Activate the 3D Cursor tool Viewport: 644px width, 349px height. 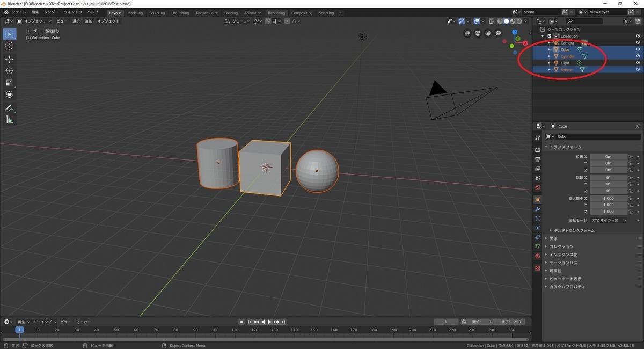9,46
